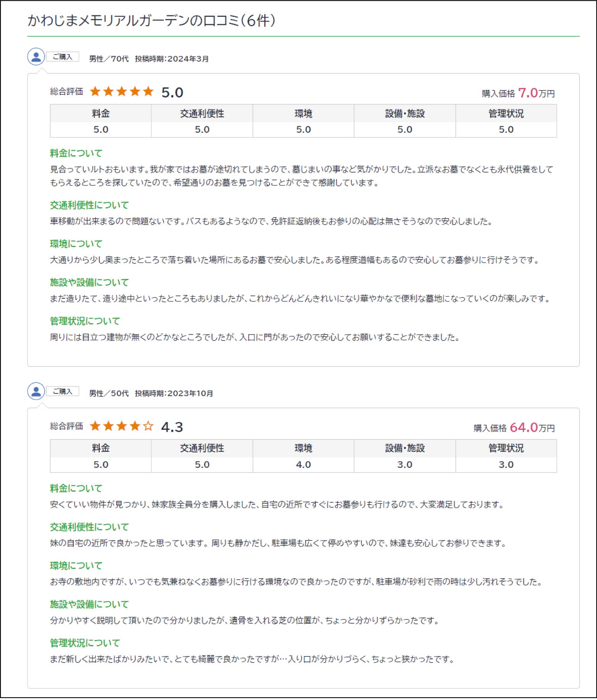597x700 pixels.
Task: Click the first star of the 5.0 rating
Action: (95, 92)
